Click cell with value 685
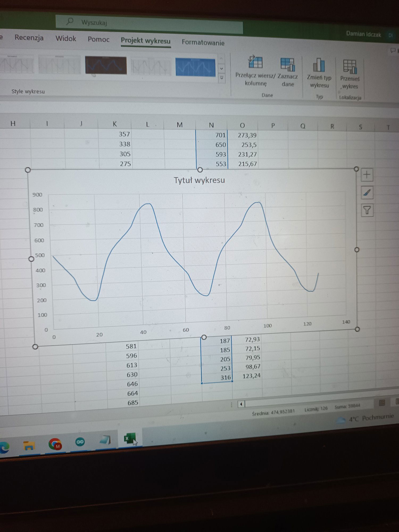This screenshot has height=532, width=399. 123,402
